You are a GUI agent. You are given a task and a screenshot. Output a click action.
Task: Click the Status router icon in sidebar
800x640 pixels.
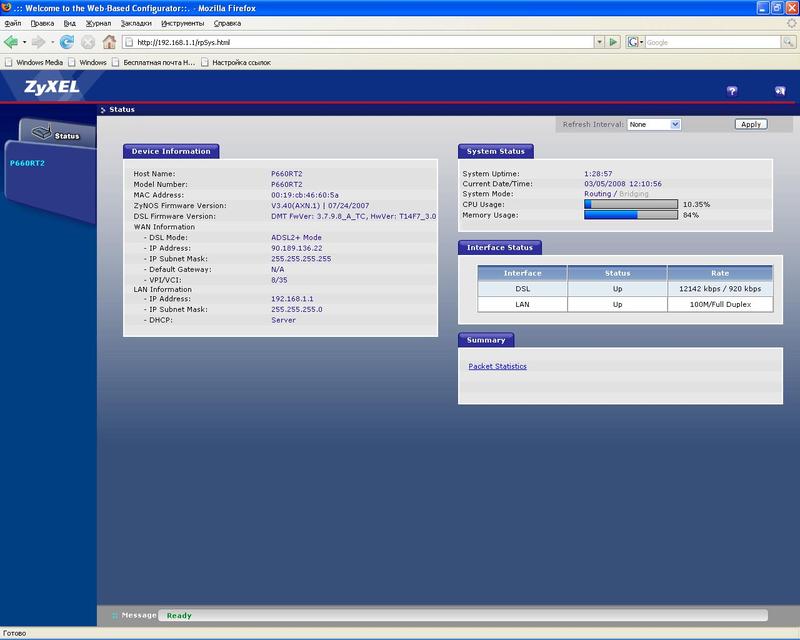pyautogui.click(x=42, y=132)
